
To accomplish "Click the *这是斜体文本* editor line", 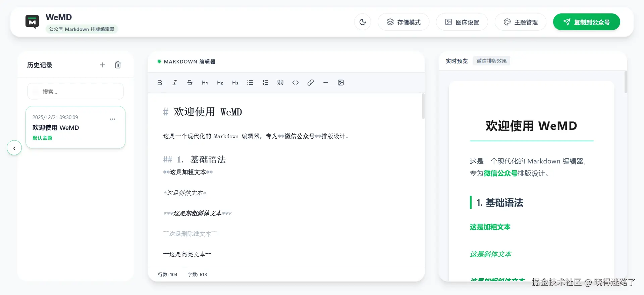I will click(x=185, y=193).
